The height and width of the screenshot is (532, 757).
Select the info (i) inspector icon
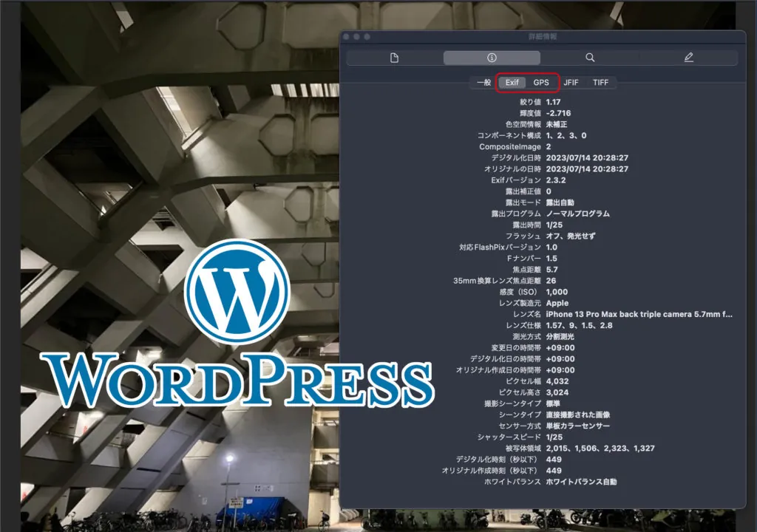tap(492, 58)
